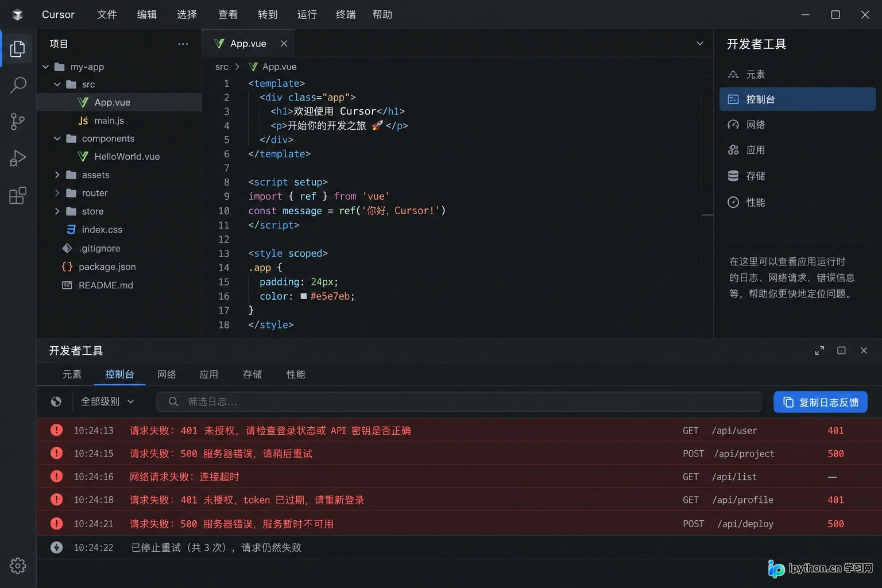Image resolution: width=882 pixels, height=588 pixels.
Task: Open the 全部级别 log level dropdown
Action: (107, 402)
